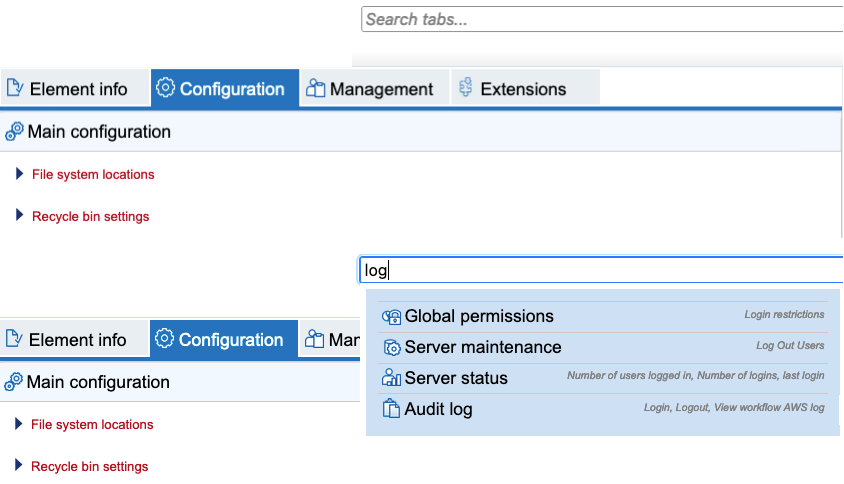The height and width of the screenshot is (484, 844).
Task: Select the Configuration tab in the upper panel
Action: pyautogui.click(x=225, y=88)
